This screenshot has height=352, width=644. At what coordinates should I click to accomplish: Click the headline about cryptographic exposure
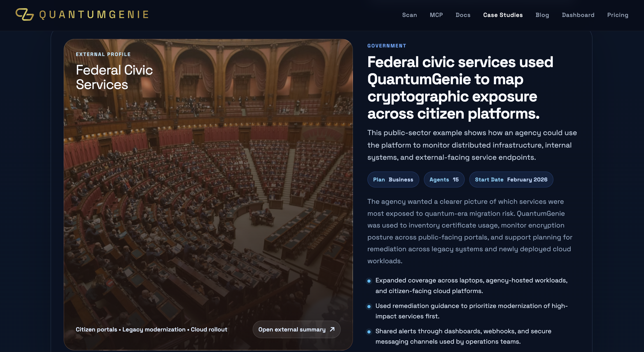[460, 88]
